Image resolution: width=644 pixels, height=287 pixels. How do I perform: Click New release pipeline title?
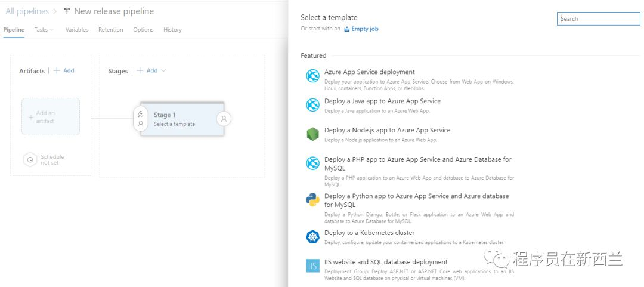coord(114,11)
